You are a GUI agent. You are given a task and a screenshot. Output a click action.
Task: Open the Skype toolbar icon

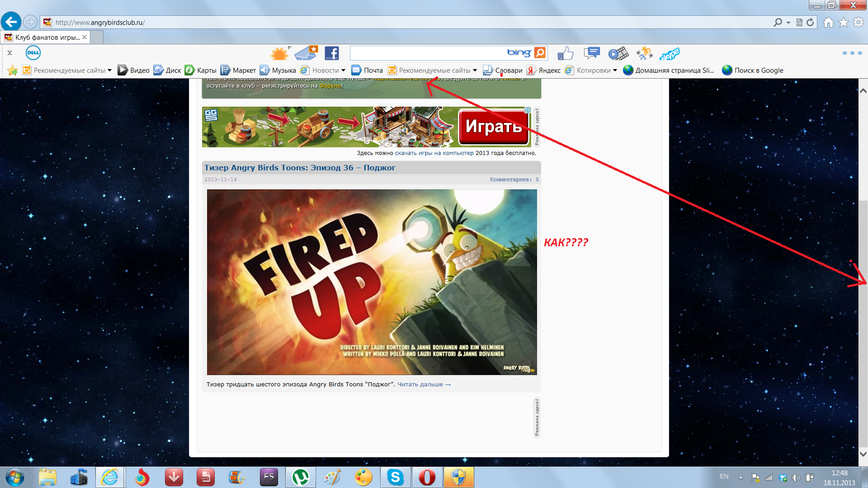pyautogui.click(x=670, y=54)
